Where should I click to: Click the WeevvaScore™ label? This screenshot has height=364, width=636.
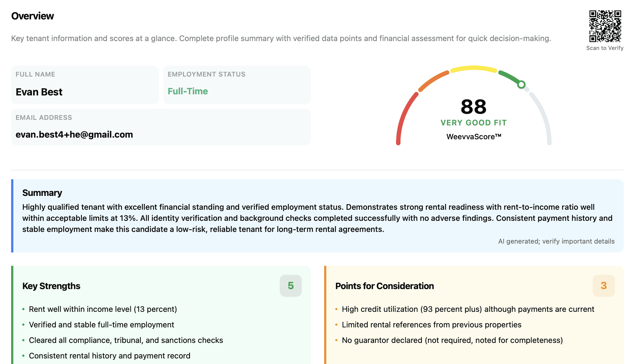(474, 136)
